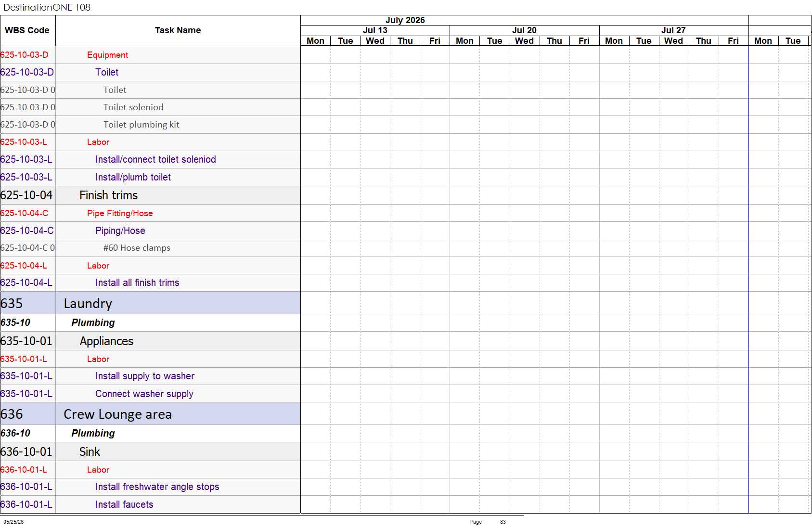Click page number 83 in footer
This screenshot has width=812, height=528.
pos(503,522)
